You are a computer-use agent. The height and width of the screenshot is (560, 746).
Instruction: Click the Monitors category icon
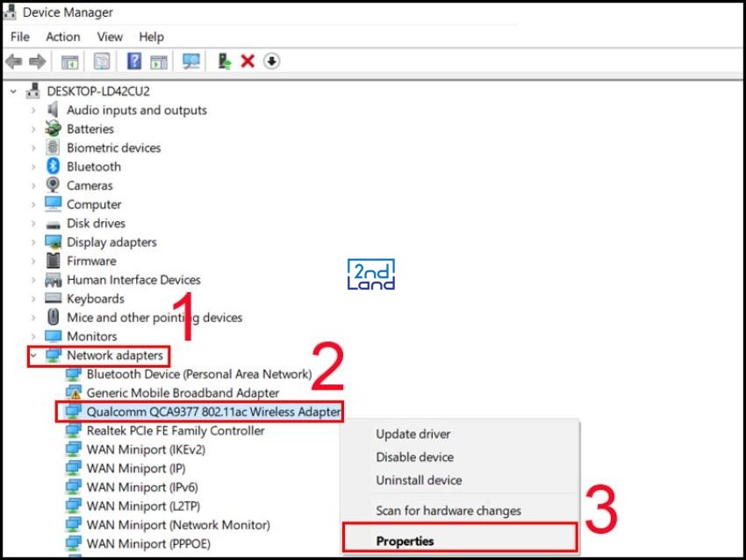[x=53, y=336]
